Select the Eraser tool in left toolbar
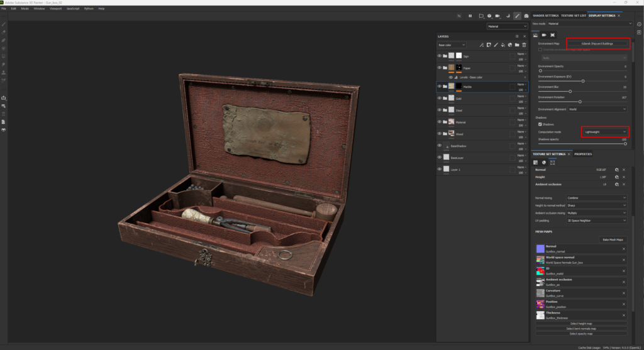 coord(4,32)
